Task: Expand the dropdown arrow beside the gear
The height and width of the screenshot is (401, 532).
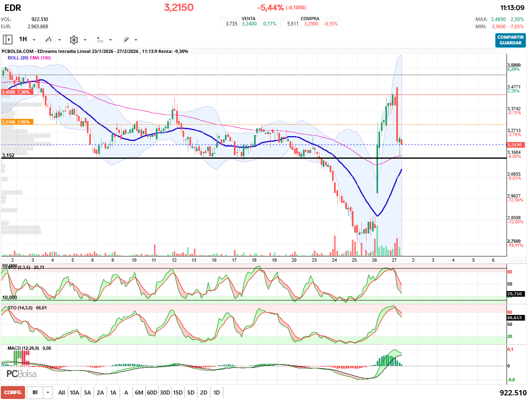Action: pyautogui.click(x=85, y=40)
